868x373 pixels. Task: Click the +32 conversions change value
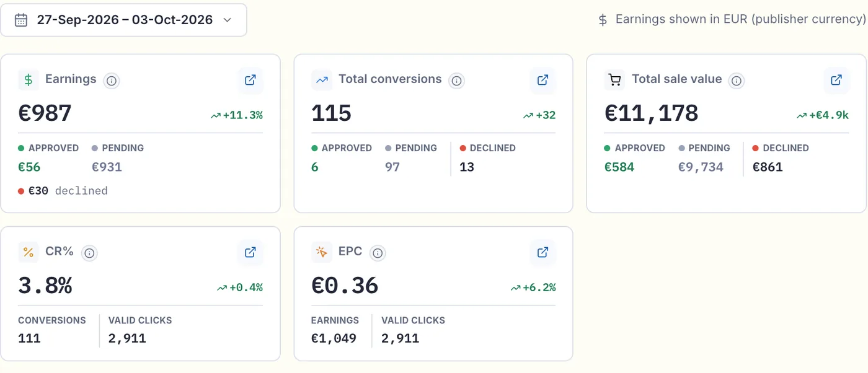pyautogui.click(x=546, y=115)
